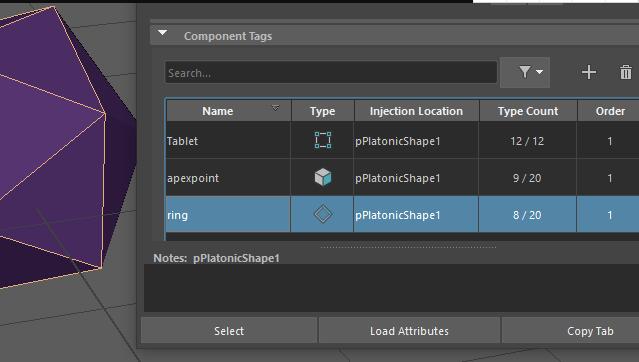Click the Name column sort arrow

(275, 108)
